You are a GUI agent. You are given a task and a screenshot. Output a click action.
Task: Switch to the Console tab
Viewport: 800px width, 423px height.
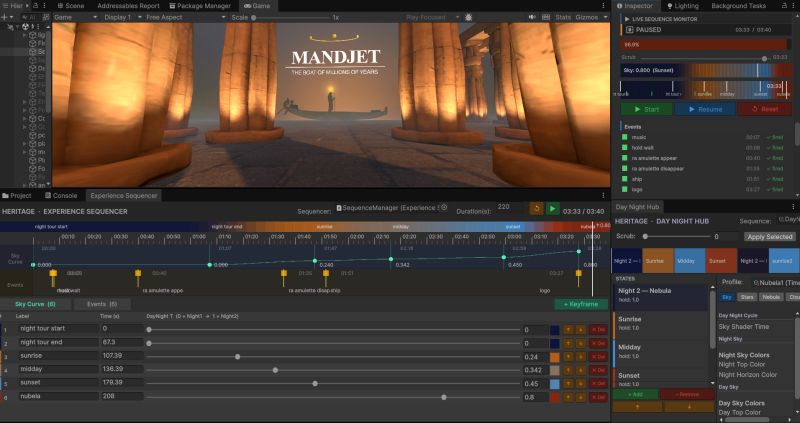(x=61, y=195)
